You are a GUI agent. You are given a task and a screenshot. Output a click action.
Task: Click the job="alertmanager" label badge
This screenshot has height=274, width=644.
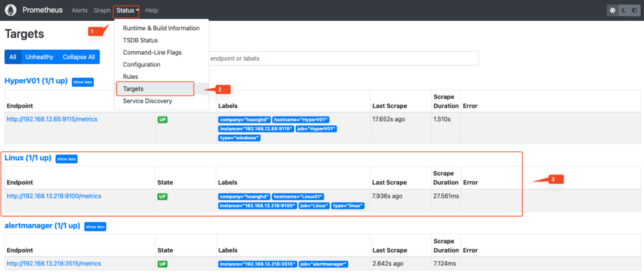[x=324, y=264]
